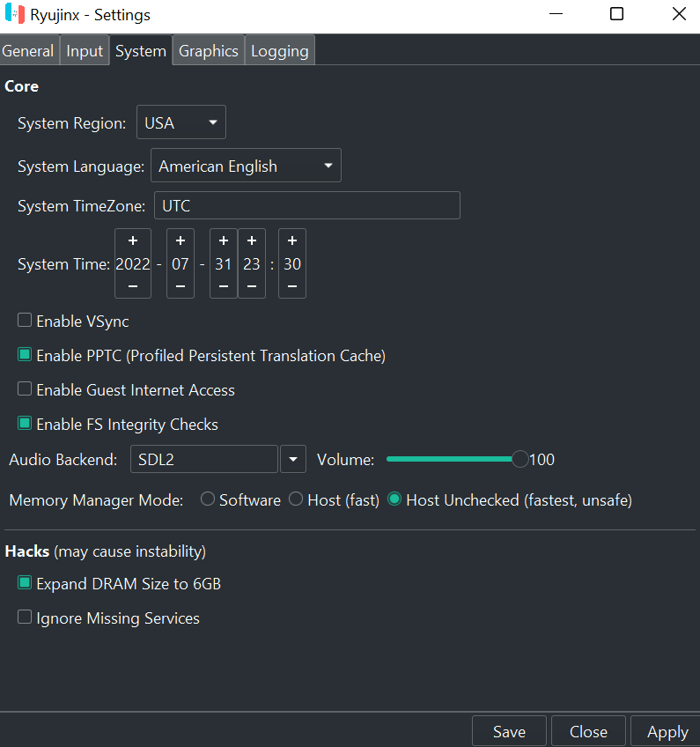Open the Logging tab
700x747 pixels.
tap(279, 50)
